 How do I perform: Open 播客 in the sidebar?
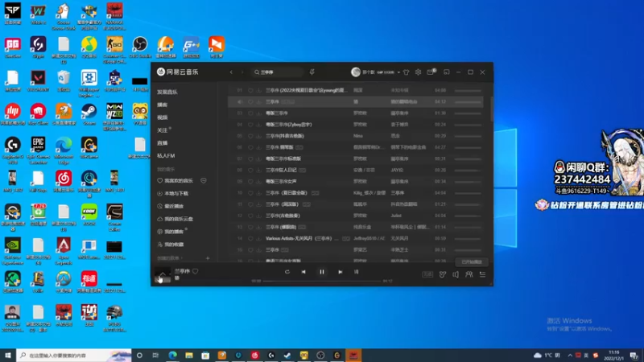163,105
